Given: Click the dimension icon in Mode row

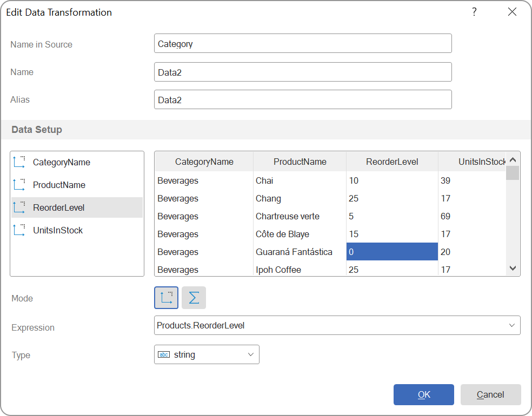Looking at the screenshot, I should tap(166, 298).
